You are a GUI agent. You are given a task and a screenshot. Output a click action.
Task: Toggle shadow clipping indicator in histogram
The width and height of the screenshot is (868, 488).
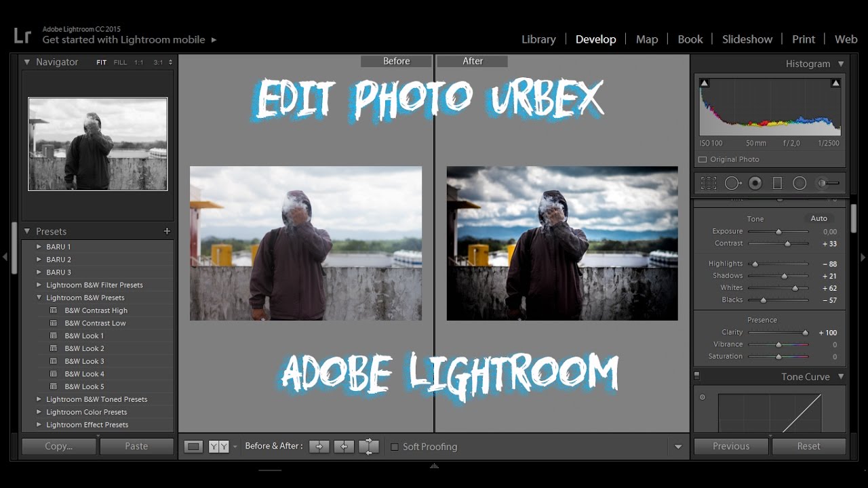705,83
